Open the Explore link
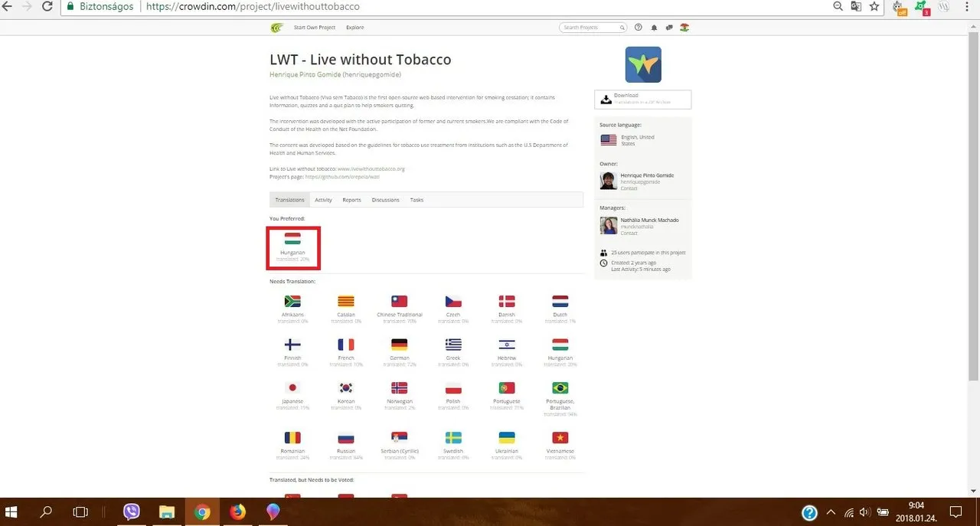 point(354,28)
